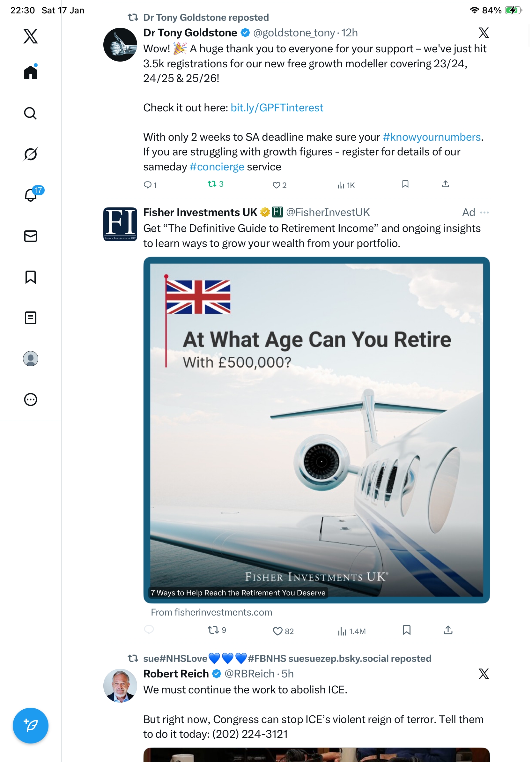Image resolution: width=532 pixels, height=762 pixels.
Task: Open the #knowyournumbers hashtag
Action: (432, 137)
